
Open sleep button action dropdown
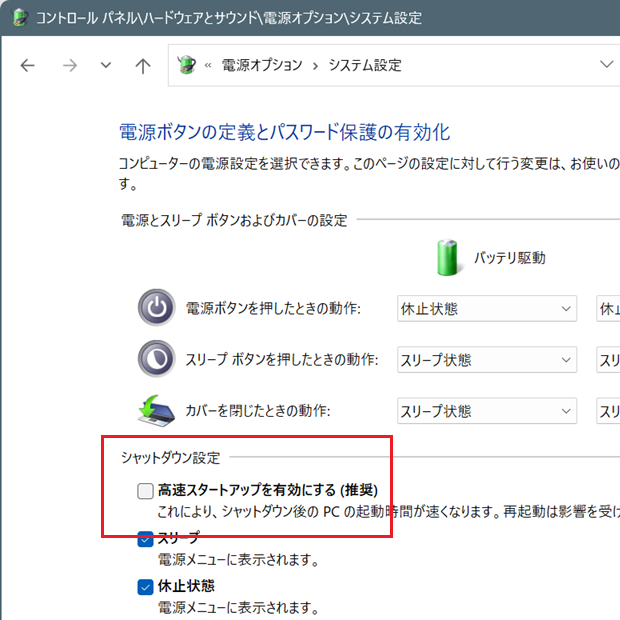(486, 360)
